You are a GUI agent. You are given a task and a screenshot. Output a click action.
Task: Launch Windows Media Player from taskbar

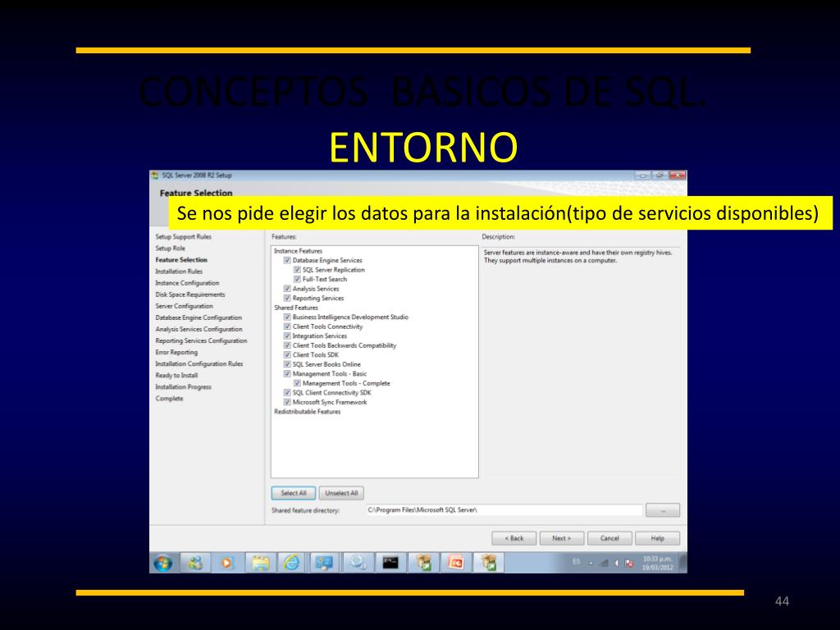227,563
